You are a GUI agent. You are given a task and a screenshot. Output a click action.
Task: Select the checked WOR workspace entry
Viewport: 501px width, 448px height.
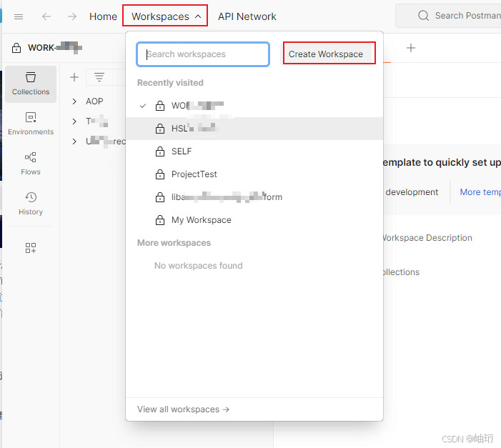[x=254, y=106]
